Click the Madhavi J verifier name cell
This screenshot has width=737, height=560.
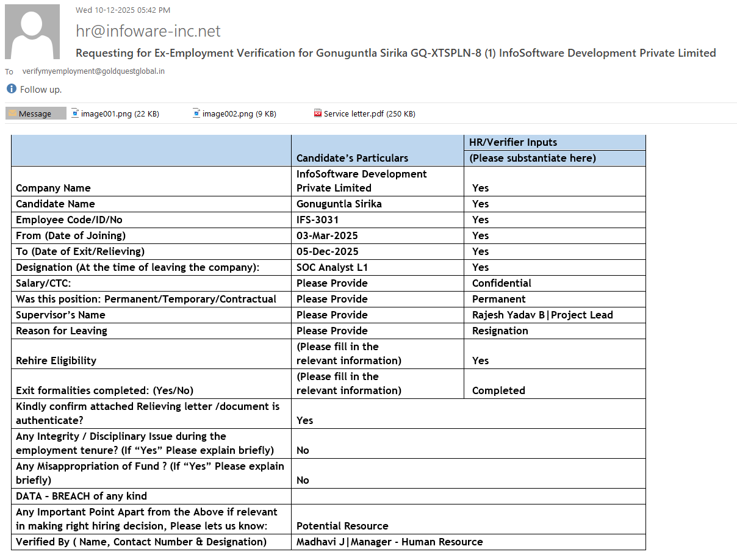click(x=389, y=542)
